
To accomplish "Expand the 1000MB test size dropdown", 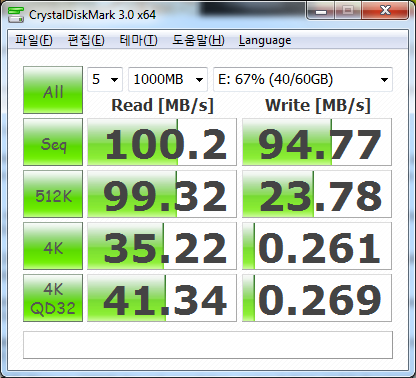I will coord(168,79).
